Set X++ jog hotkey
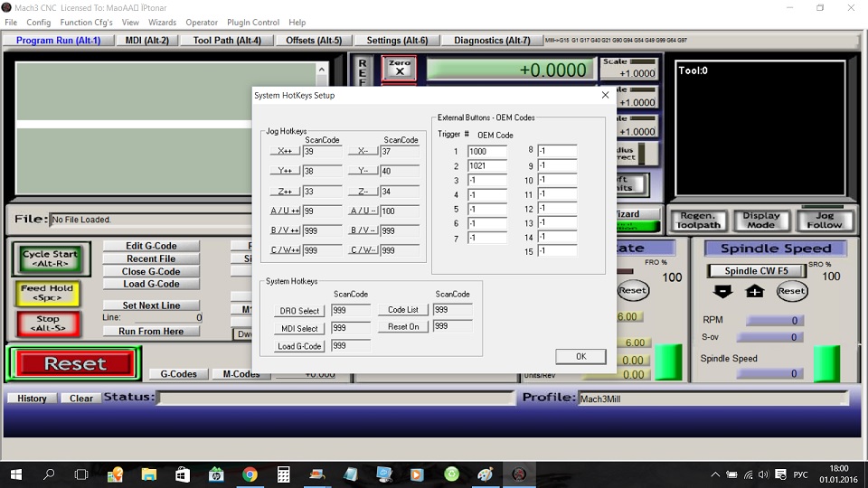The width and height of the screenshot is (868, 488). coord(285,151)
